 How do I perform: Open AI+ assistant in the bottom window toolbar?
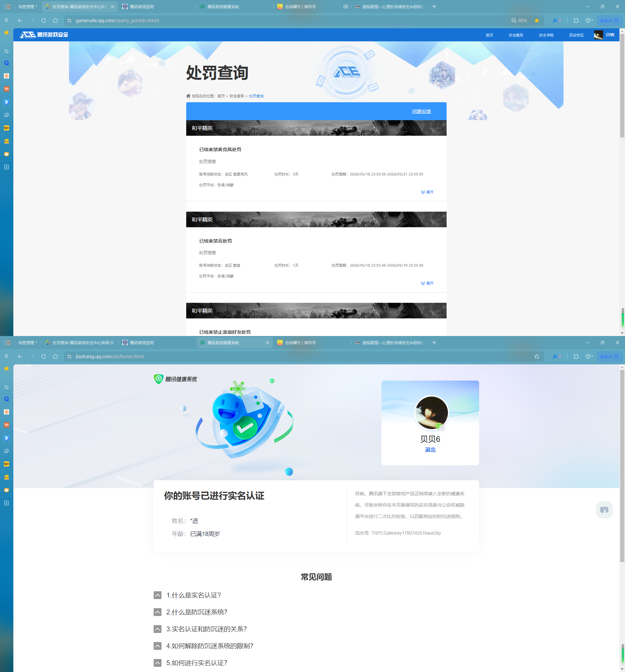557,357
